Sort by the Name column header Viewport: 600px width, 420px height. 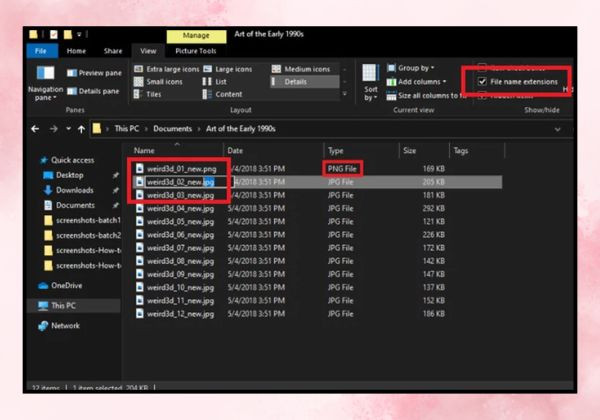click(144, 151)
